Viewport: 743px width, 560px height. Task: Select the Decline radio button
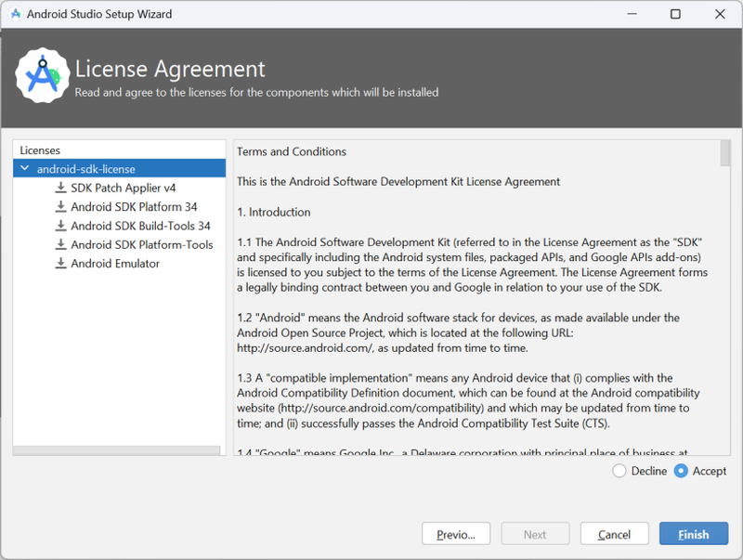[619, 471]
